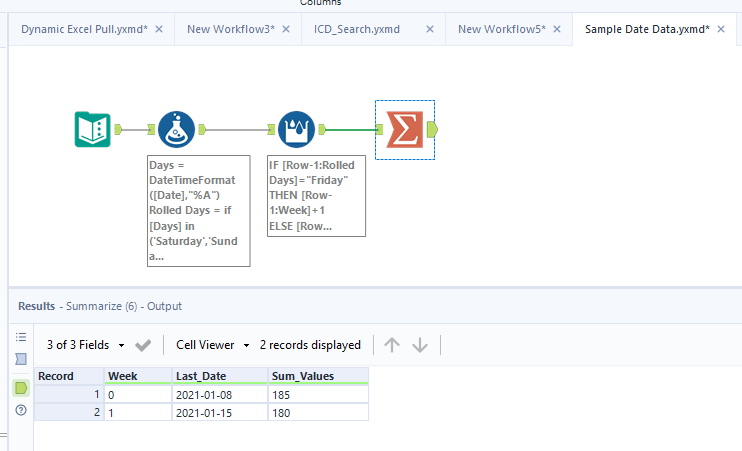This screenshot has height=451, width=742.
Task: Select the Week column header
Action: tap(138, 376)
